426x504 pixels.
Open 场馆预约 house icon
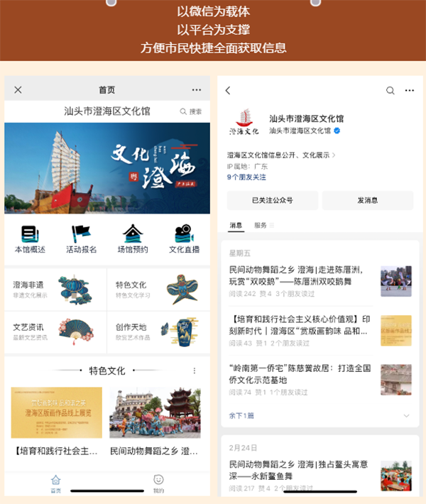coord(133,239)
